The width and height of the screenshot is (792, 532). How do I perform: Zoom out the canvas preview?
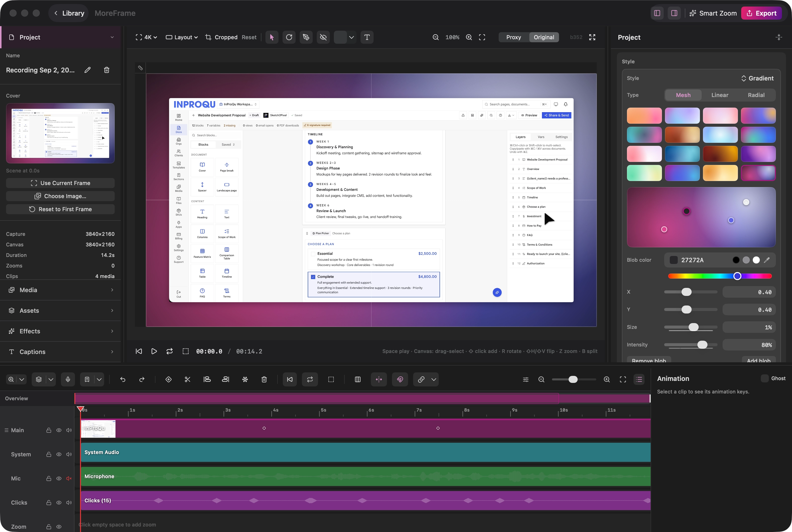point(435,37)
